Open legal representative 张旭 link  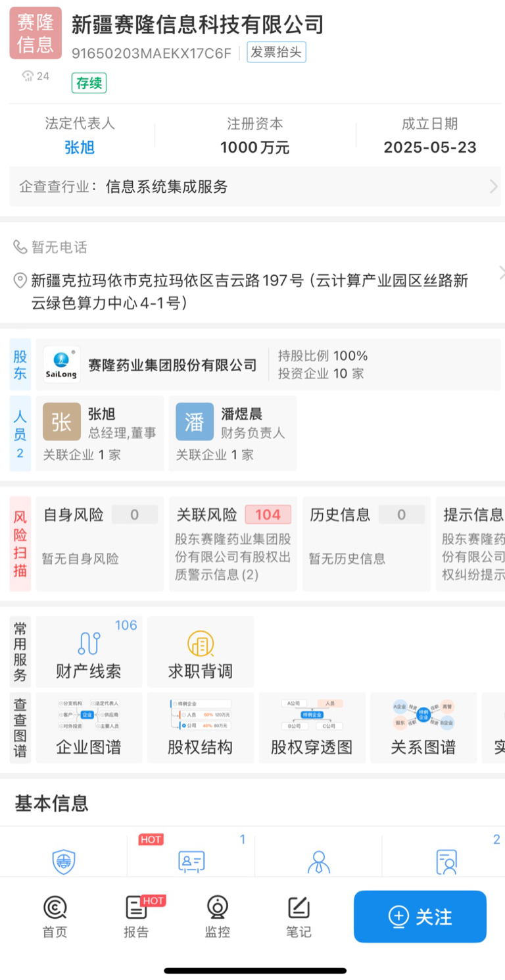coord(80,147)
